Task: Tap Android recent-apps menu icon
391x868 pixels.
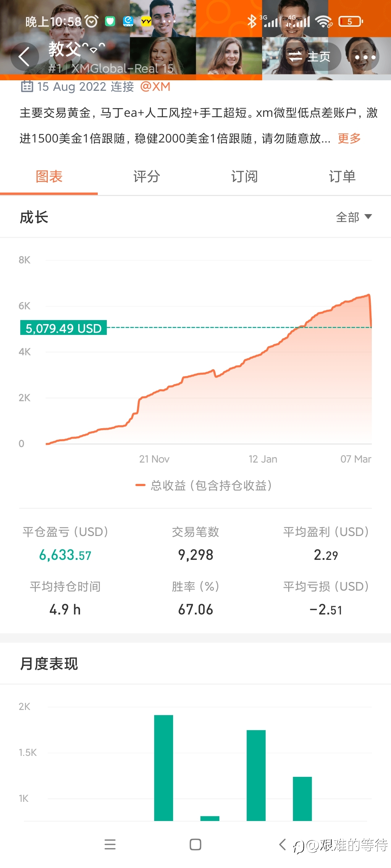Action: (110, 844)
